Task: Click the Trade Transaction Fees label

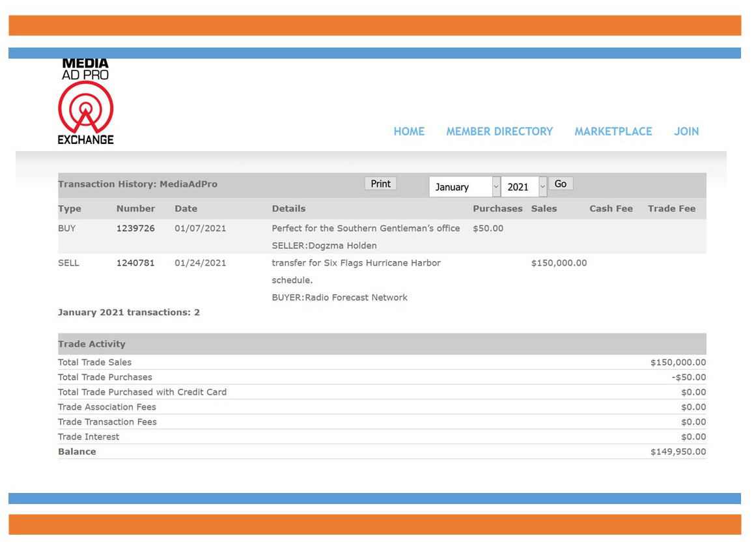Action: click(107, 422)
